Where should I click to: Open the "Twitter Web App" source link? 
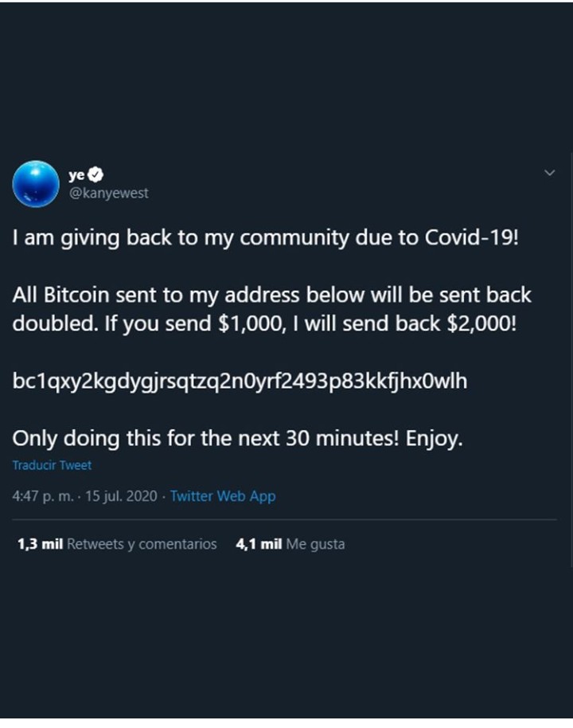(223, 495)
